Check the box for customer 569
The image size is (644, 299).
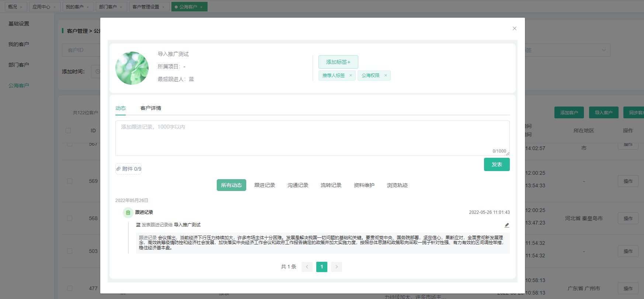click(x=69, y=181)
